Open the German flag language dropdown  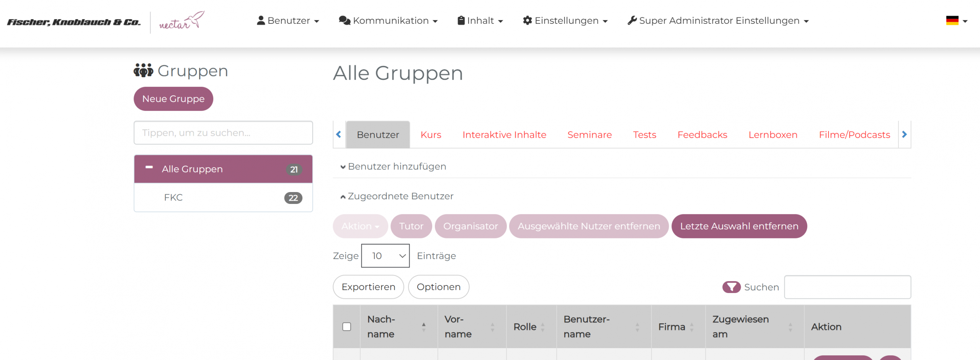pos(956,21)
